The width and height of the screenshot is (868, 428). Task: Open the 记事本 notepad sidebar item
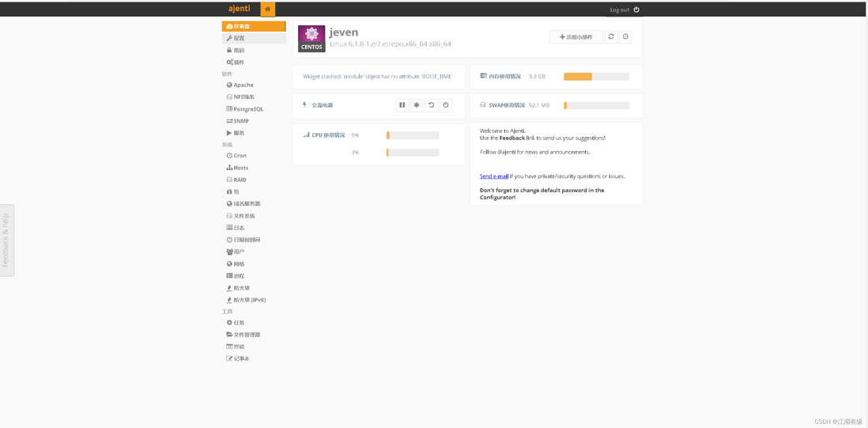(x=254, y=359)
